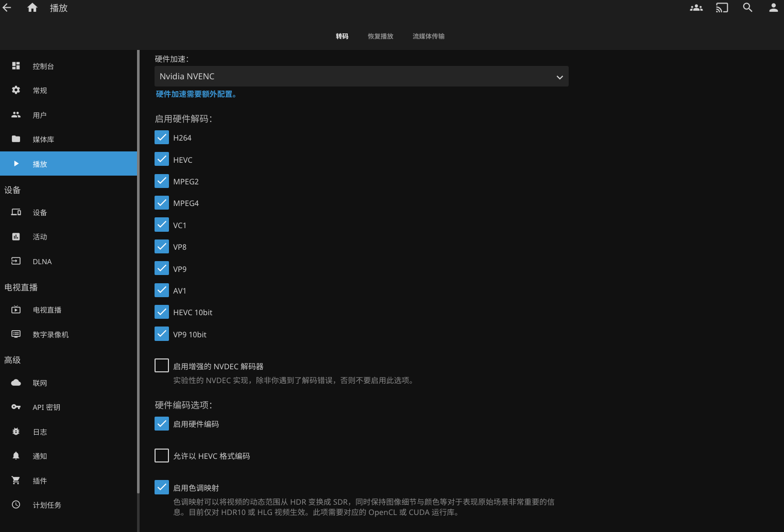This screenshot has height=532, width=784.
Task: Open the 硬件加速 Nvidia NVENC dropdown
Action: tap(362, 76)
